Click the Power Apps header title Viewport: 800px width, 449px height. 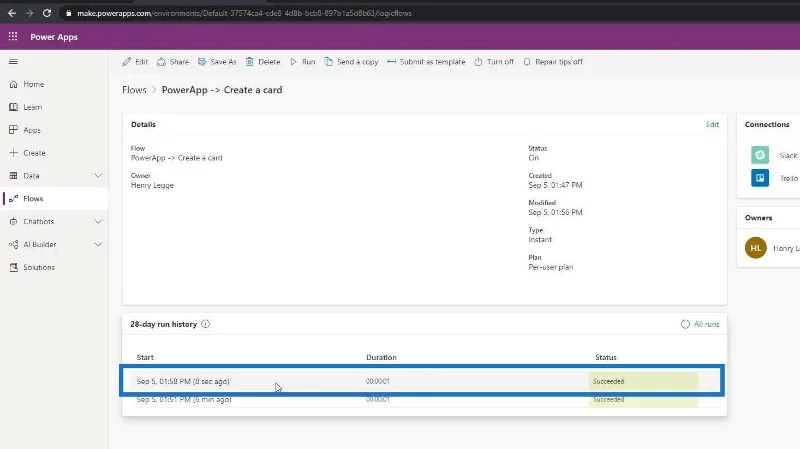coord(54,37)
